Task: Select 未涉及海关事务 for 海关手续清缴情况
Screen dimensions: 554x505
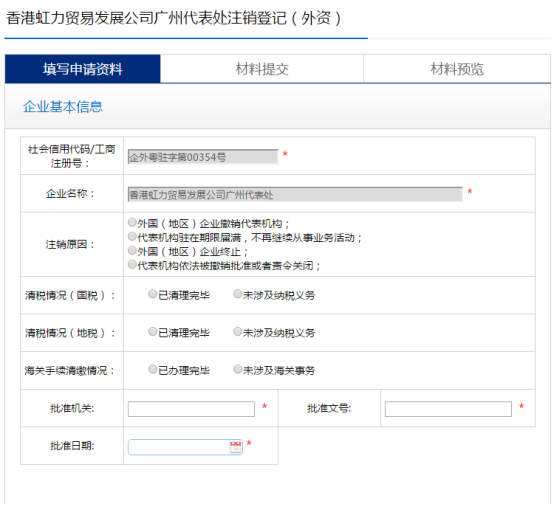Action: pos(237,369)
